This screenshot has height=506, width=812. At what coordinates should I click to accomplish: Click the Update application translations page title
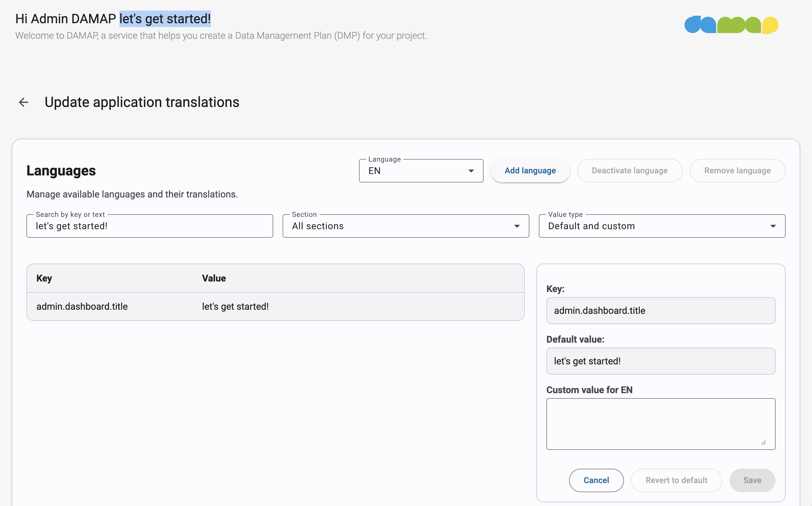point(142,102)
